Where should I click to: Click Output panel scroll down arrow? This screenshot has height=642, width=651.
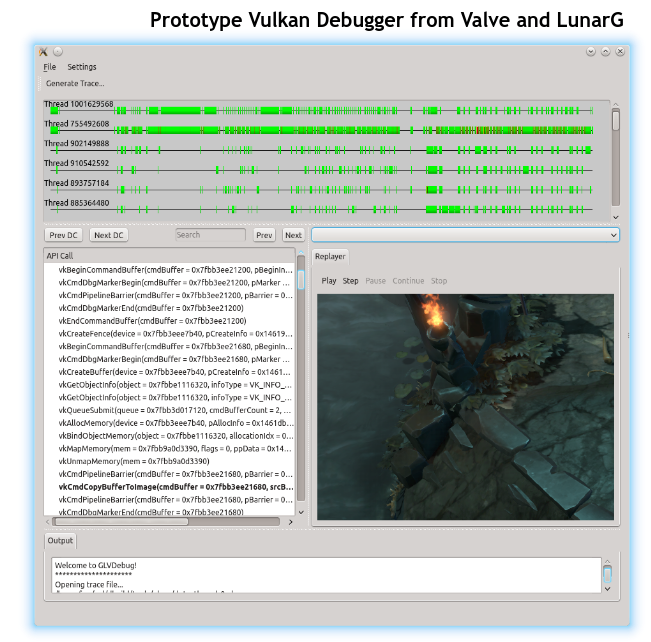tap(607, 589)
